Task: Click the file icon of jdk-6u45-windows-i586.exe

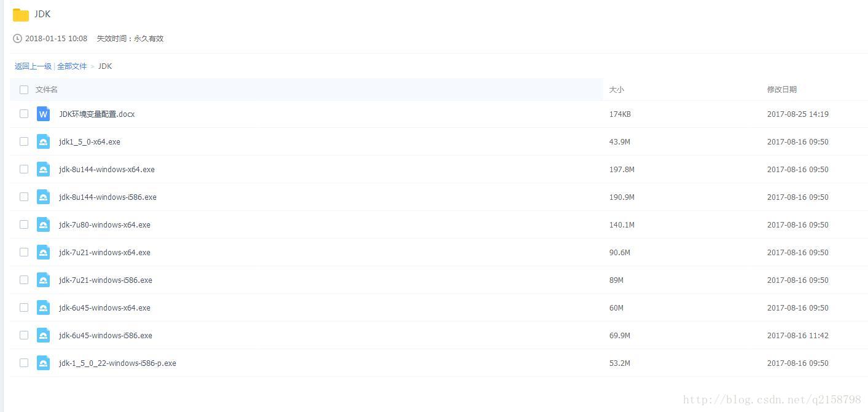Action: click(x=43, y=335)
